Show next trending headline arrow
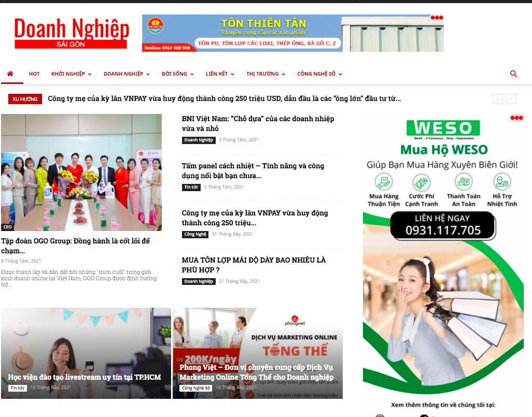The width and height of the screenshot is (532, 417). click(x=511, y=99)
